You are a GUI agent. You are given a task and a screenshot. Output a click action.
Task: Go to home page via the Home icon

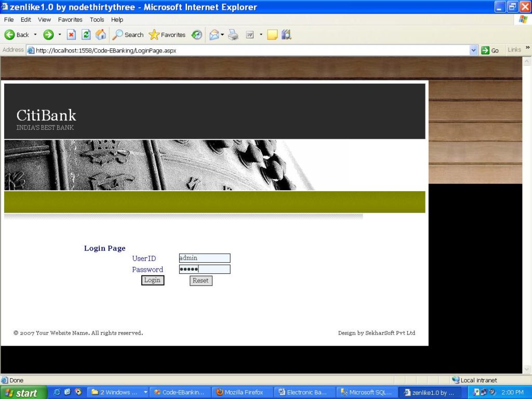coord(101,35)
